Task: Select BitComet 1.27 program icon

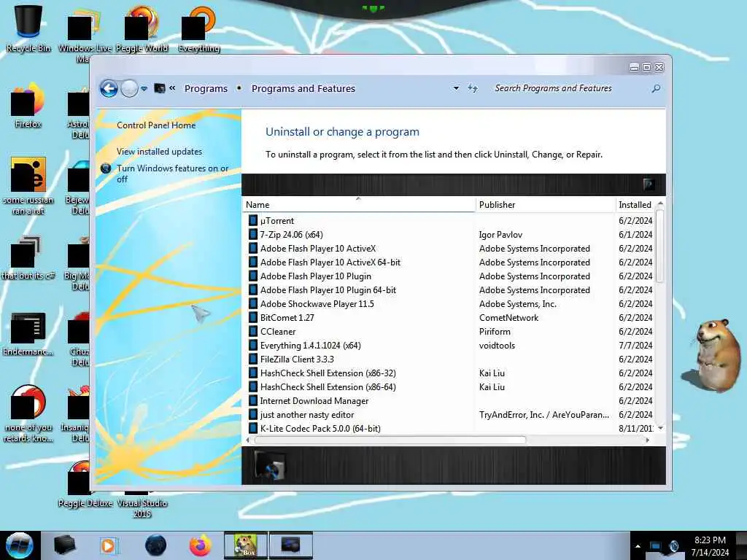Action: 253,318
